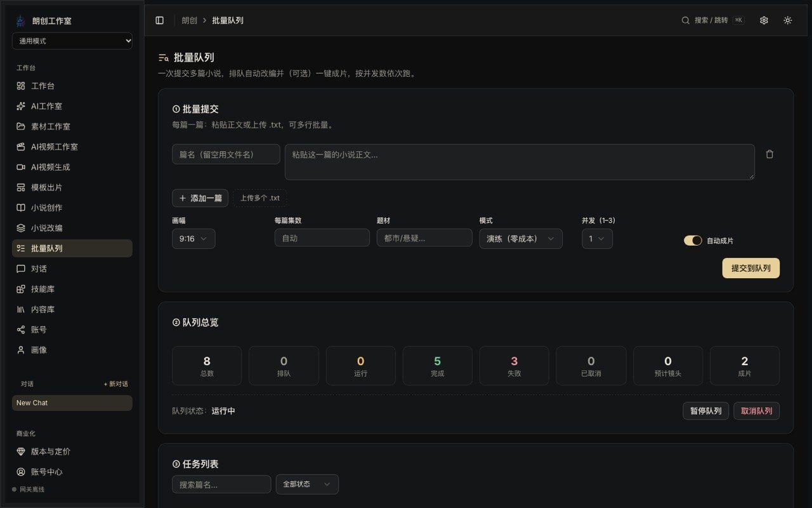
Task: Open AI视频生成 camera icon
Action: [21, 167]
